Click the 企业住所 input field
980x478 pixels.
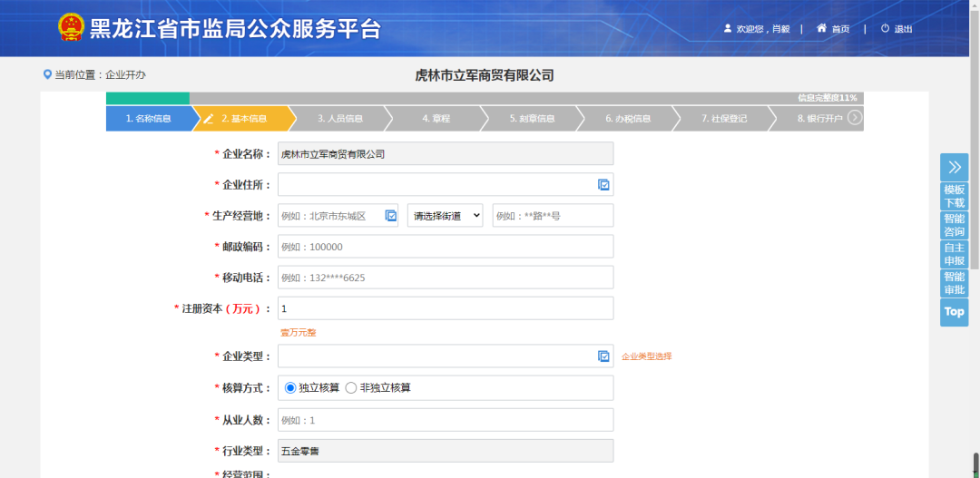coord(446,184)
